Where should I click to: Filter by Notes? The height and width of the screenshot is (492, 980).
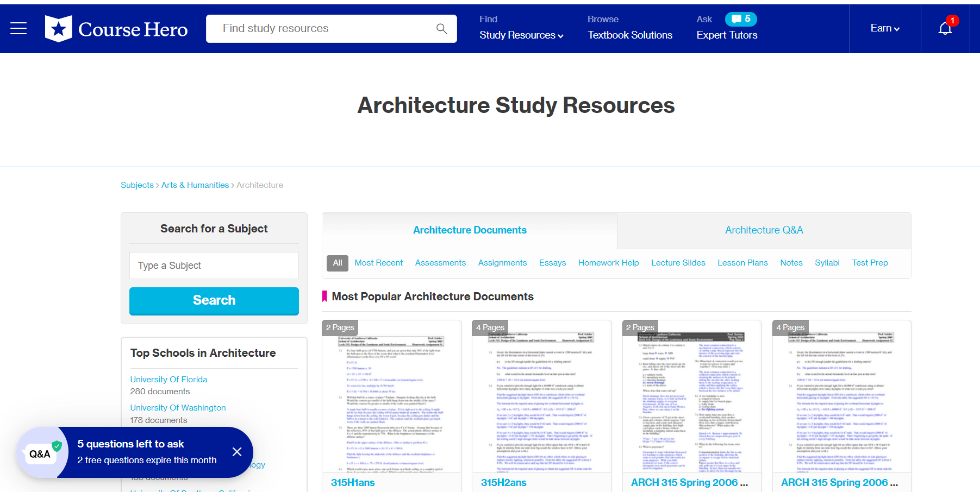791,263
